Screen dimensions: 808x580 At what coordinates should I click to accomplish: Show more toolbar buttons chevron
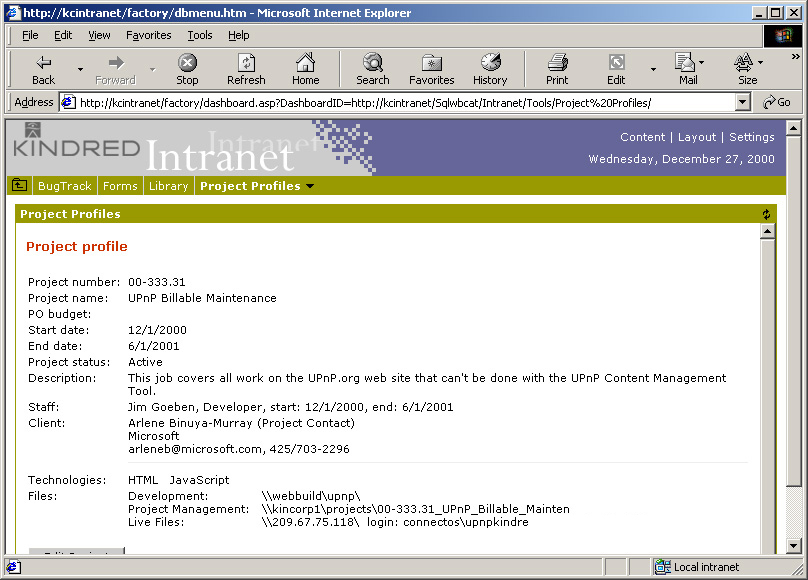796,57
